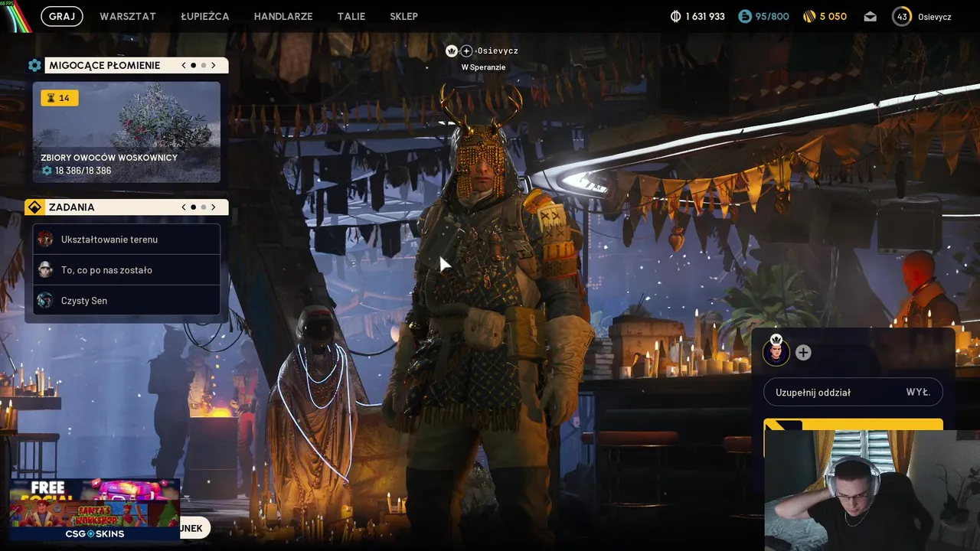The width and height of the screenshot is (980, 551).
Task: Click the Ukształtowanie terenu quest giver portrait
Action: tap(45, 240)
